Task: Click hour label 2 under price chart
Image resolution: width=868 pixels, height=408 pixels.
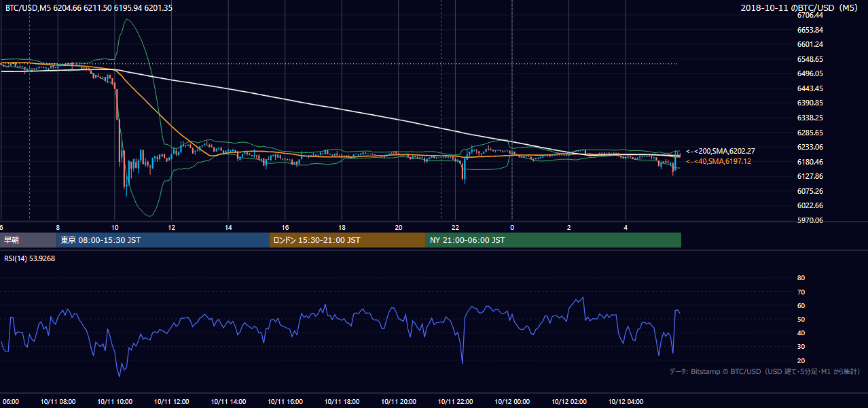Action: coord(569,227)
